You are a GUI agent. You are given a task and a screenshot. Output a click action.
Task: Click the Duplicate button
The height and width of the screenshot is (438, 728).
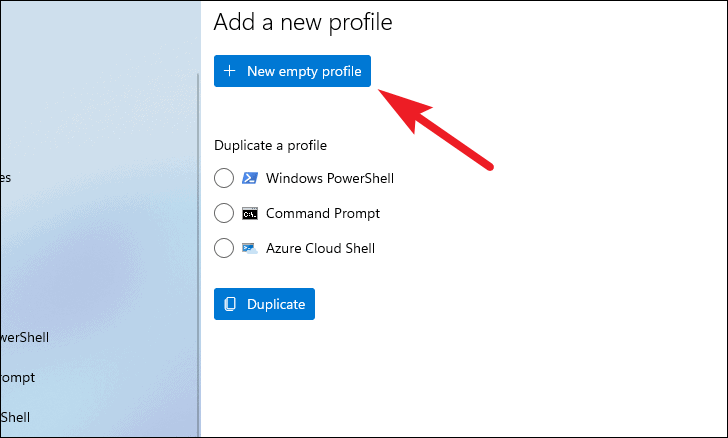tap(264, 304)
